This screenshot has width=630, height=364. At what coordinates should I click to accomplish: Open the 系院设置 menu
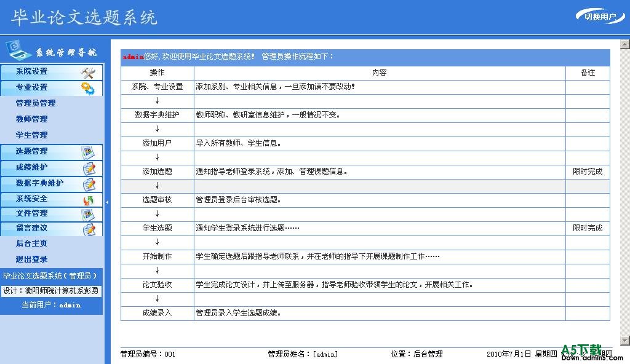pyautogui.click(x=52, y=72)
